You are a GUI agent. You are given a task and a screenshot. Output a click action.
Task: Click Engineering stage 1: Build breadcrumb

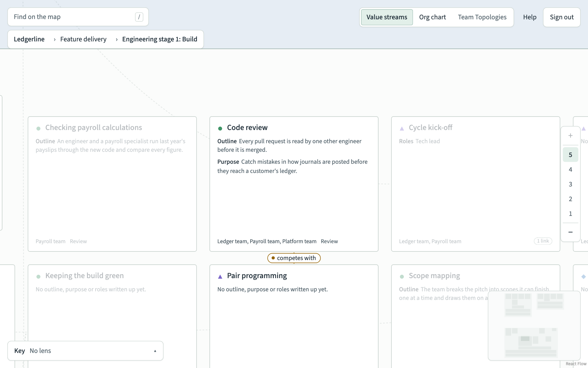coord(160,39)
